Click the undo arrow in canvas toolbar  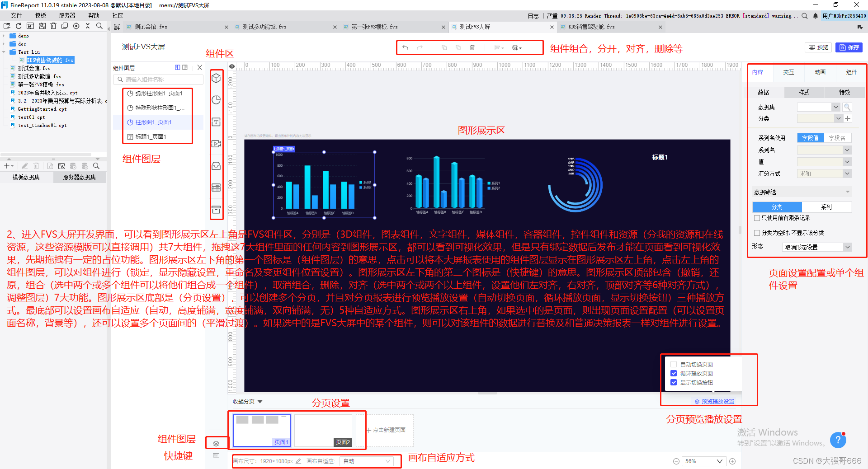click(406, 47)
